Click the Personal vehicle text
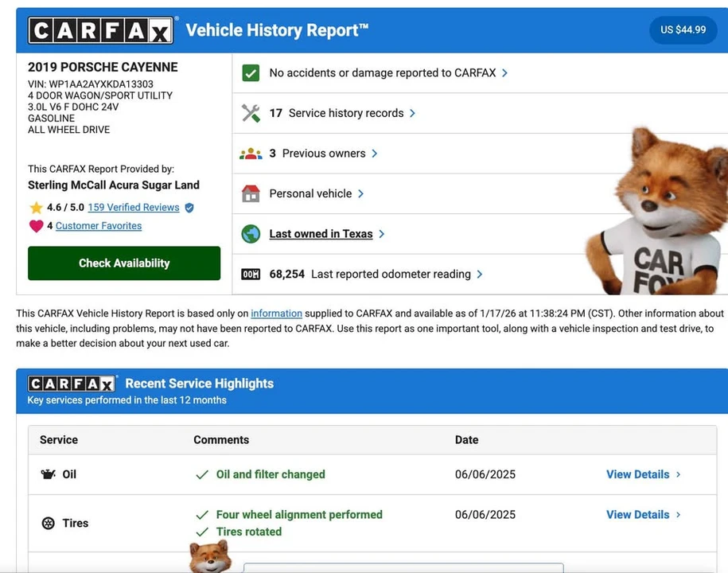The height and width of the screenshot is (573, 728). pyautogui.click(x=310, y=193)
